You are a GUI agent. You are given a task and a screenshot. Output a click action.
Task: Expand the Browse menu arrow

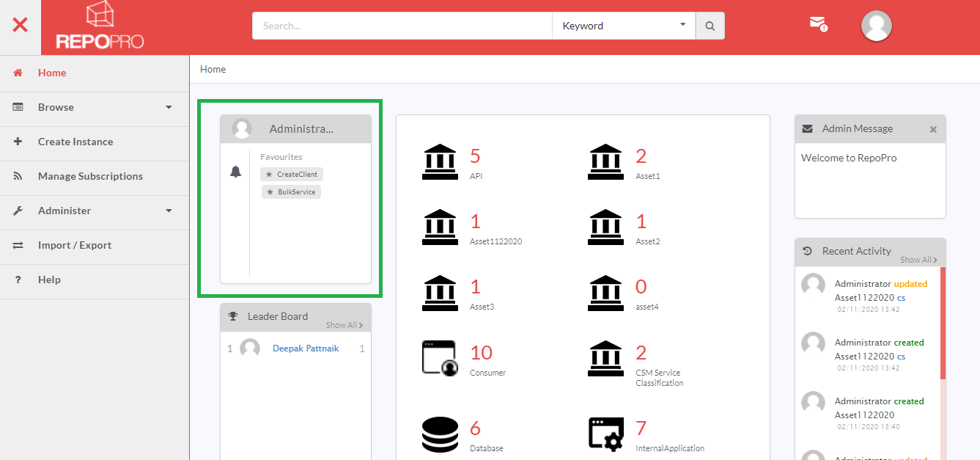point(169,107)
